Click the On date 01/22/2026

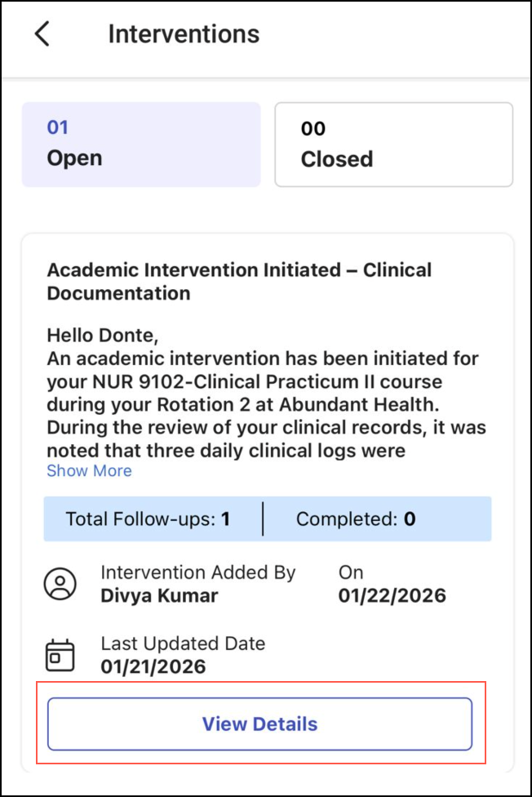(392, 595)
